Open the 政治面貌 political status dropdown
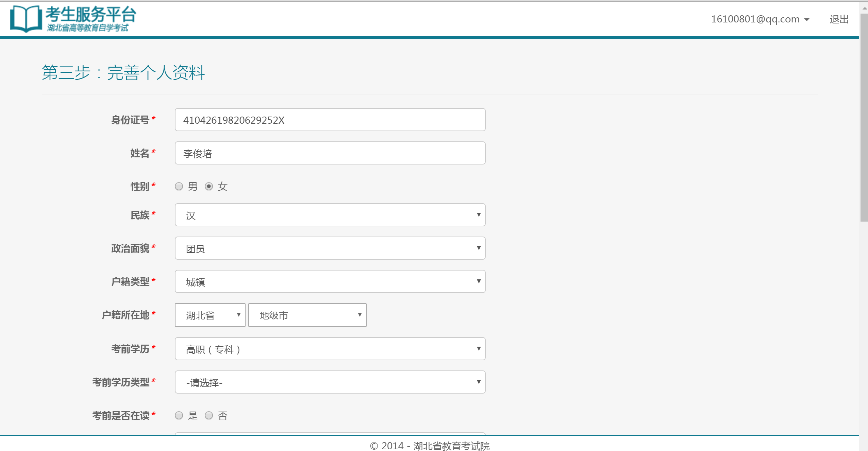Screen dimensions: 868x451 click(x=330, y=248)
